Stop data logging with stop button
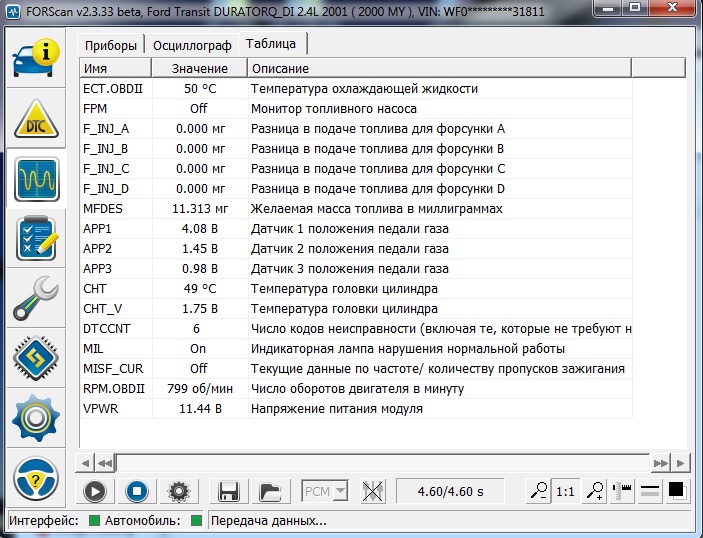703x538 pixels. pyautogui.click(x=137, y=491)
